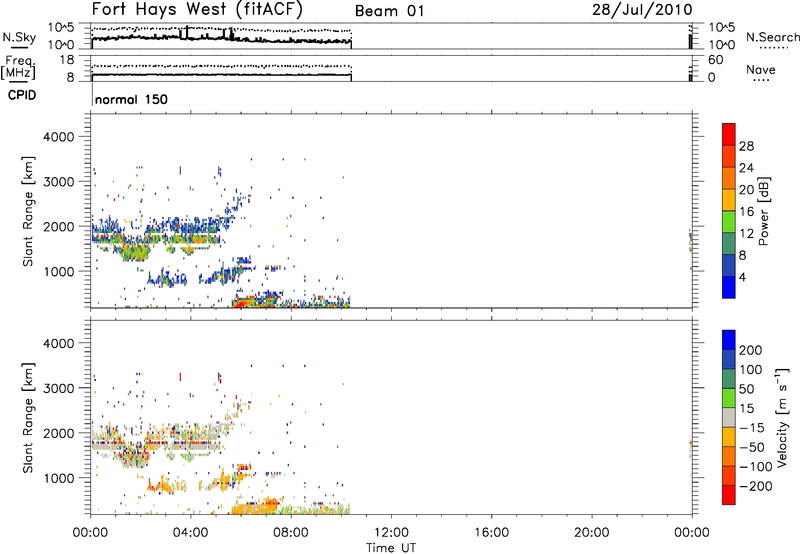Click the 24 label on the power colorbar
This screenshot has width=800, height=554.
point(746,168)
